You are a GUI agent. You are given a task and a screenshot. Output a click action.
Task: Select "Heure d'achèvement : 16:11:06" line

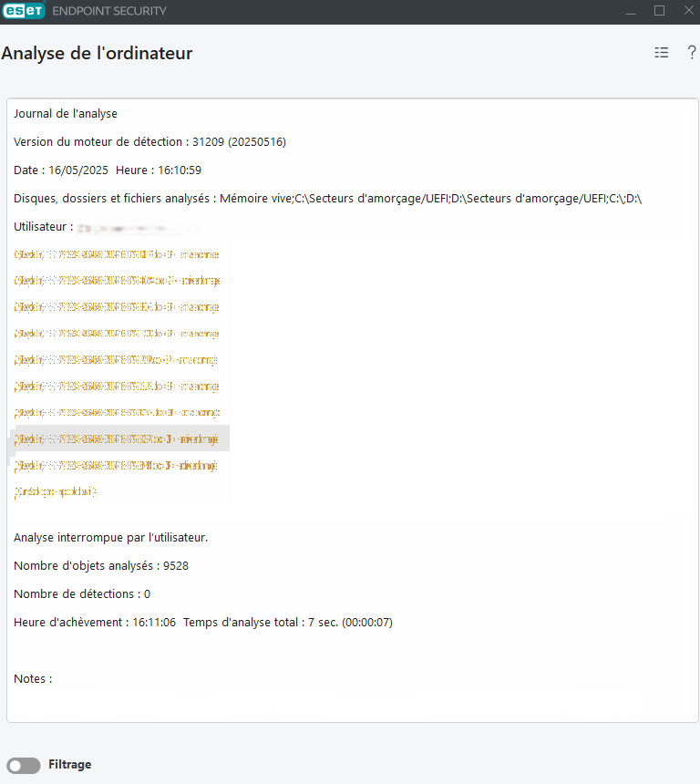(203, 622)
